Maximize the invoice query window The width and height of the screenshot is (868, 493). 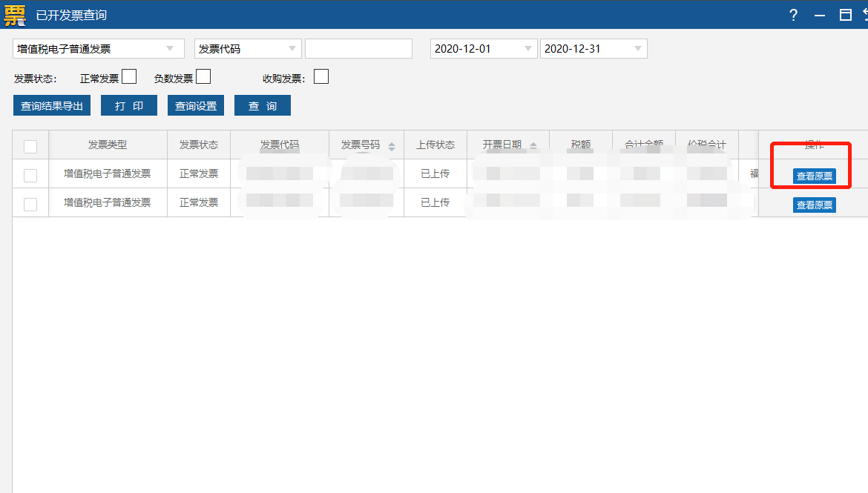tap(845, 15)
